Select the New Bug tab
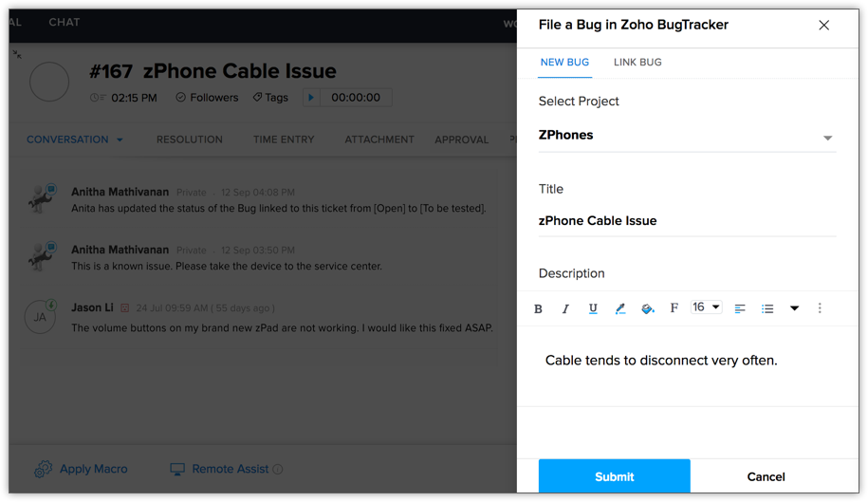This screenshot has width=868, height=502. pyautogui.click(x=564, y=63)
